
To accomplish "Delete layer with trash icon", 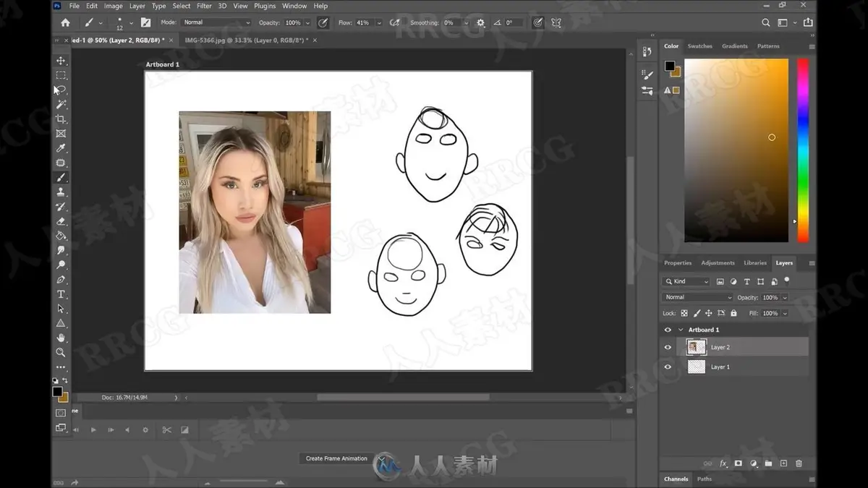I will [x=799, y=463].
